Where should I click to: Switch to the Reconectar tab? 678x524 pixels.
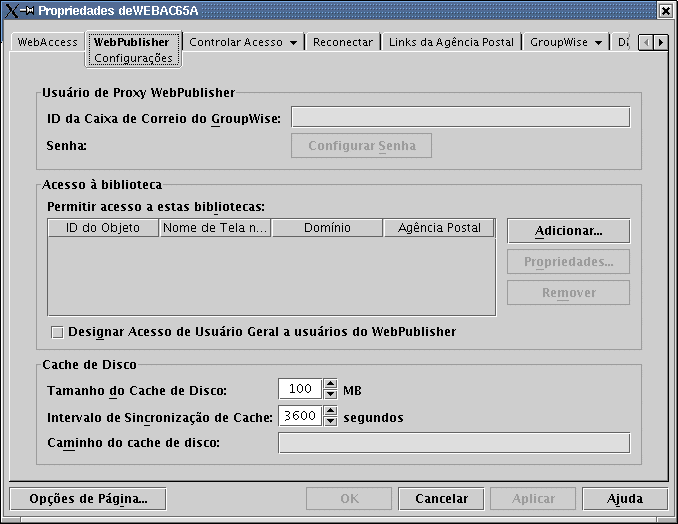342,42
